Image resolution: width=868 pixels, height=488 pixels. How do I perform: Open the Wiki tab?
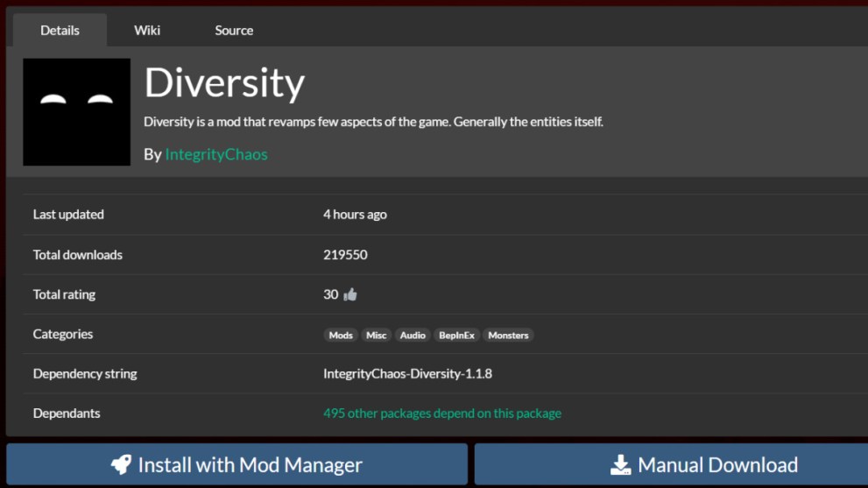coord(147,30)
